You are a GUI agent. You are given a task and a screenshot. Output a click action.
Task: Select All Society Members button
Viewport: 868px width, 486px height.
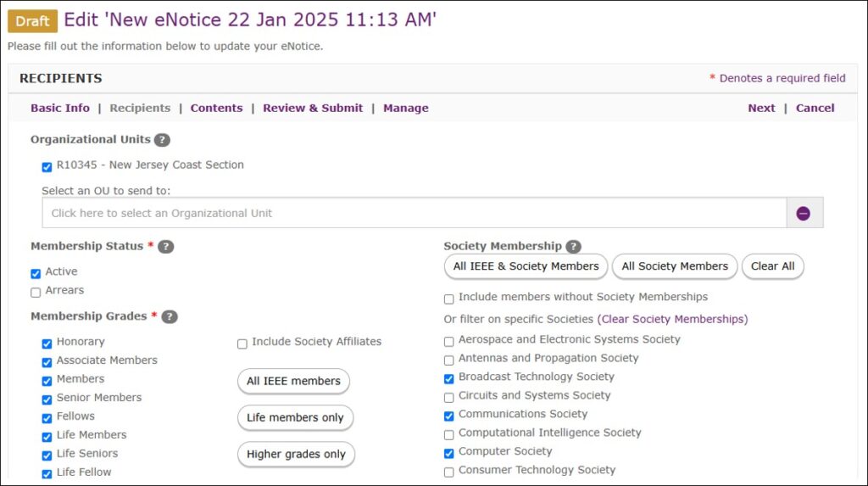674,266
